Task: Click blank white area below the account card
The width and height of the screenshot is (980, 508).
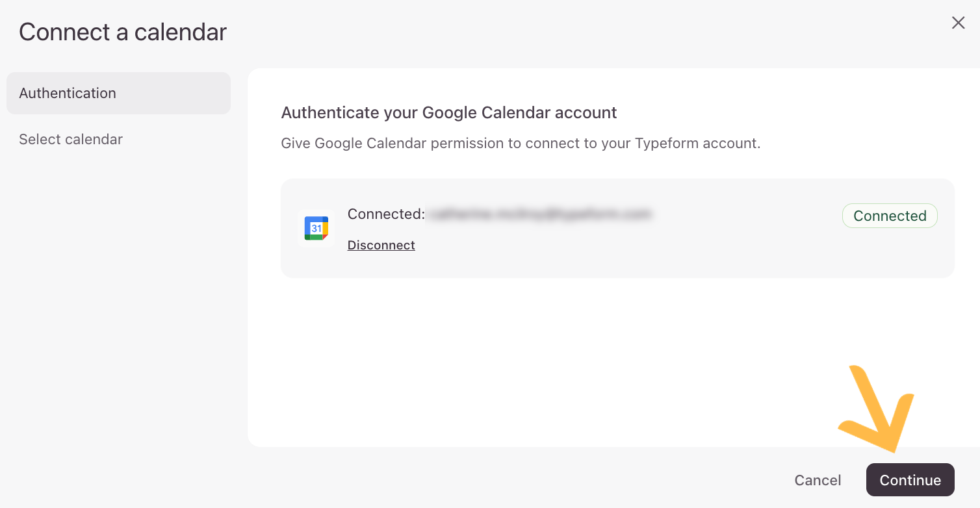Action: [x=585, y=364]
